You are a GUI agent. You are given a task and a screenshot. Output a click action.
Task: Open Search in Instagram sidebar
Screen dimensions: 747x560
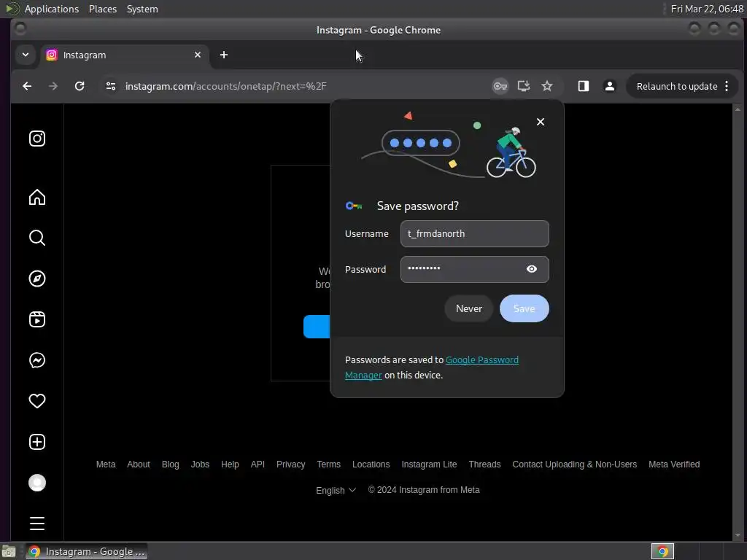pos(37,238)
